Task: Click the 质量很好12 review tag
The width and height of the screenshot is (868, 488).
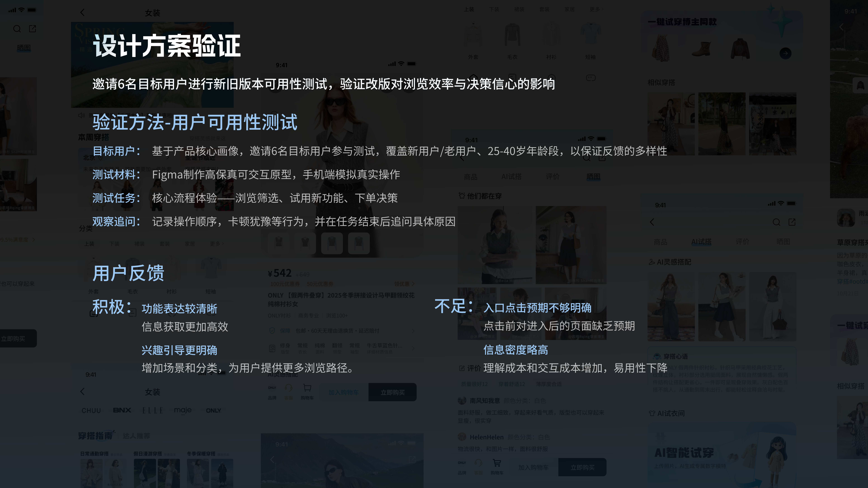Action: tap(474, 384)
